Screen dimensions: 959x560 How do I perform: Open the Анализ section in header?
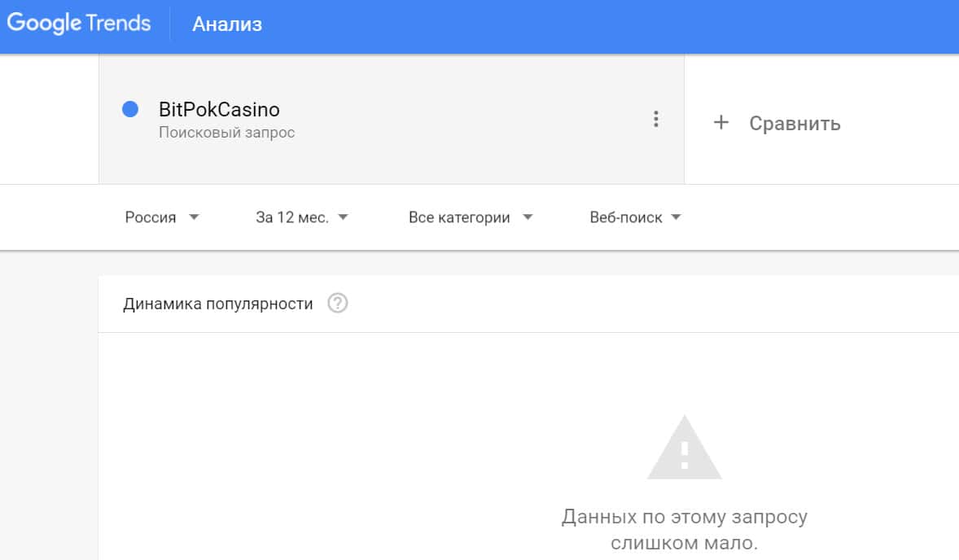pos(227,24)
